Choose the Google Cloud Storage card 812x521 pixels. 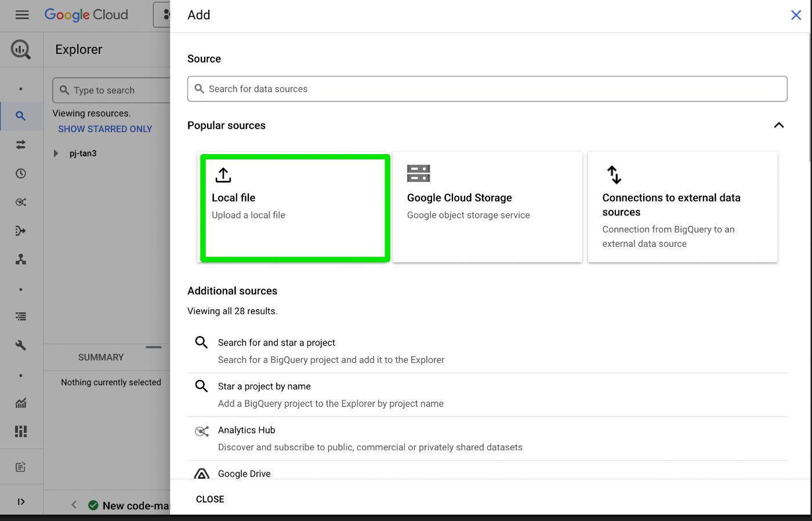(487, 207)
